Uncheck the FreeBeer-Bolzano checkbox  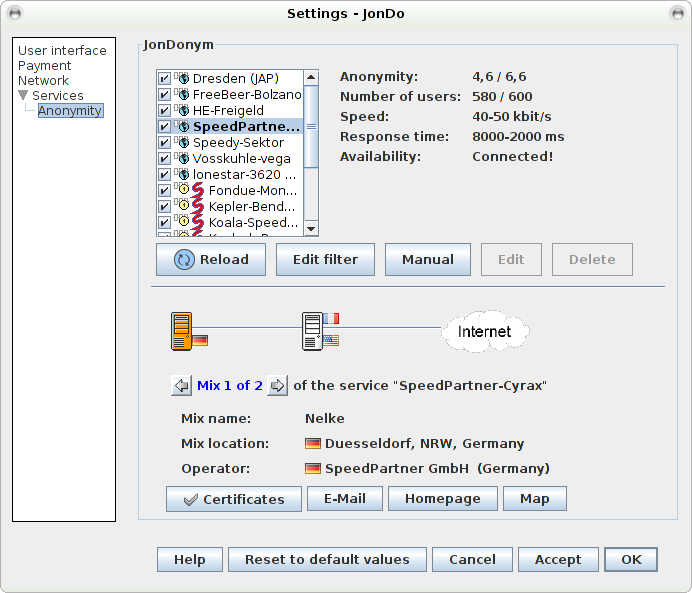point(164,94)
